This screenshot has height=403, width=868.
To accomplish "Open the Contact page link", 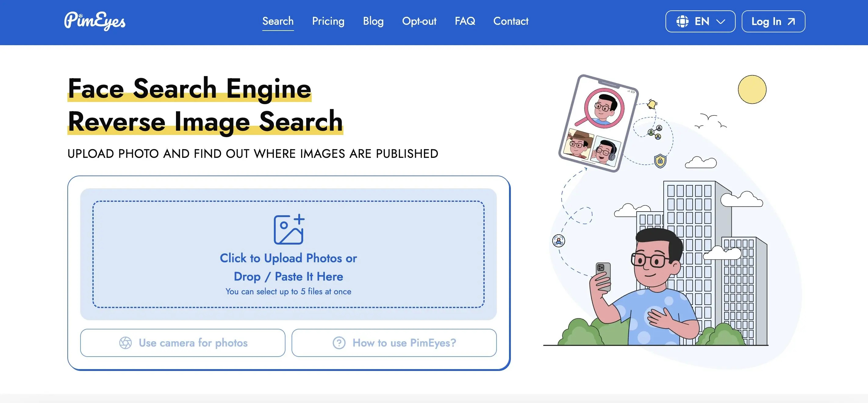I will [x=511, y=21].
